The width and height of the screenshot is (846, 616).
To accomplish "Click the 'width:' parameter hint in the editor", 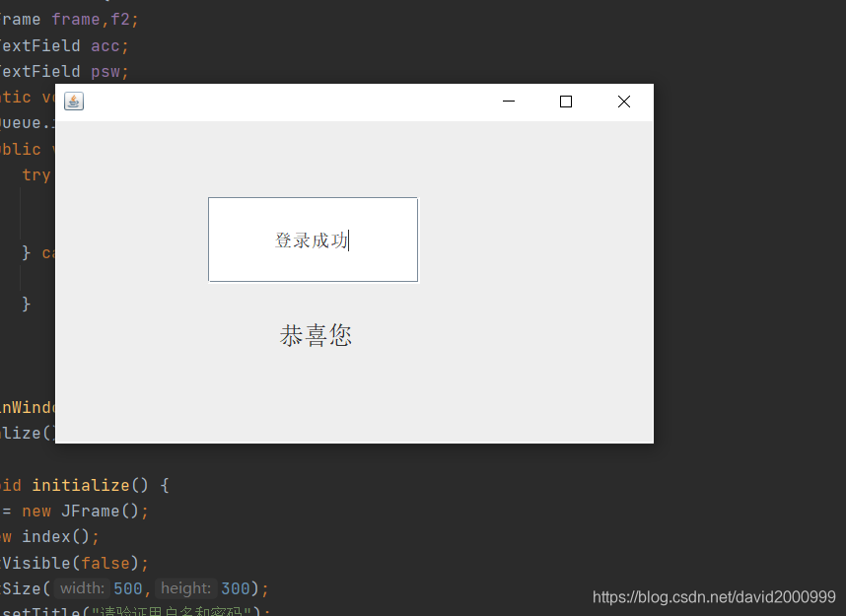I will pyautogui.click(x=82, y=588).
